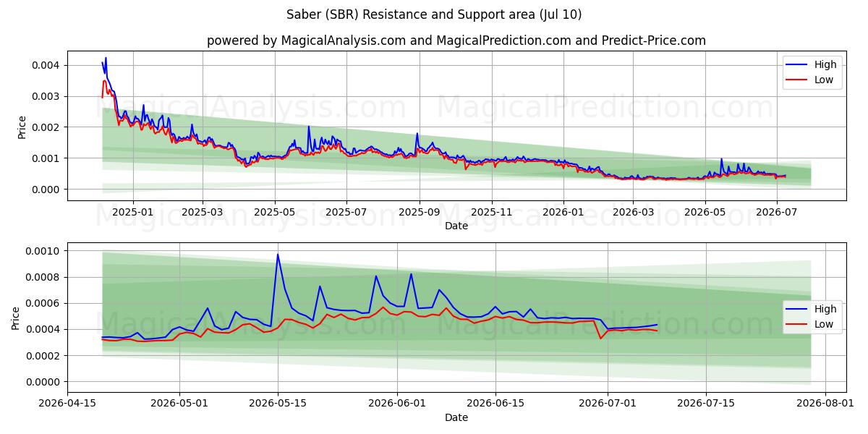Screen dimensions: 868x434
Task: Click the '2026-05-15' tick label
Action: pyautogui.click(x=278, y=404)
